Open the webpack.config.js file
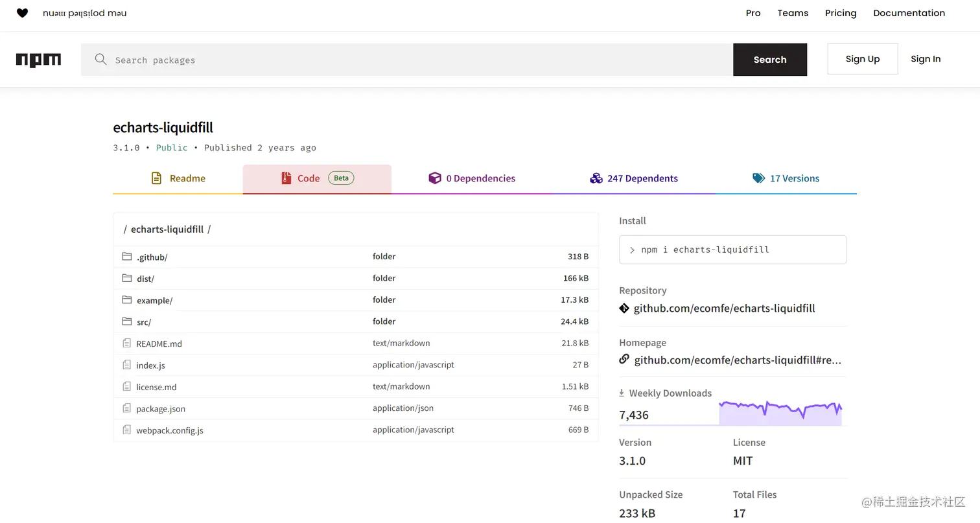The image size is (980, 523). coord(170,430)
